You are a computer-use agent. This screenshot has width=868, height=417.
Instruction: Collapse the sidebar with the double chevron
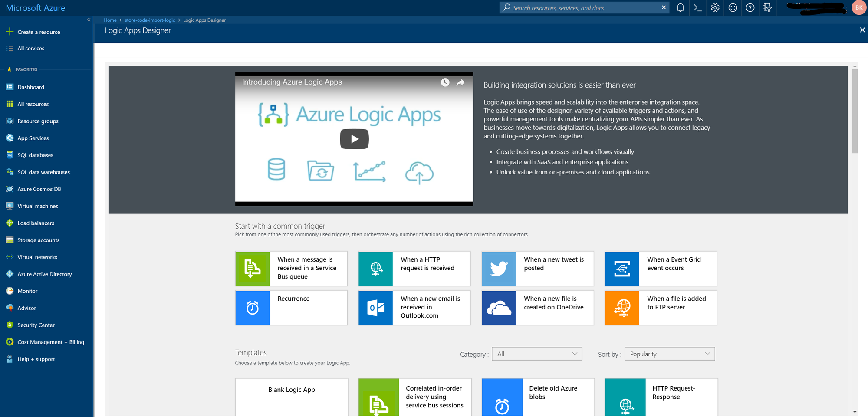click(x=88, y=20)
